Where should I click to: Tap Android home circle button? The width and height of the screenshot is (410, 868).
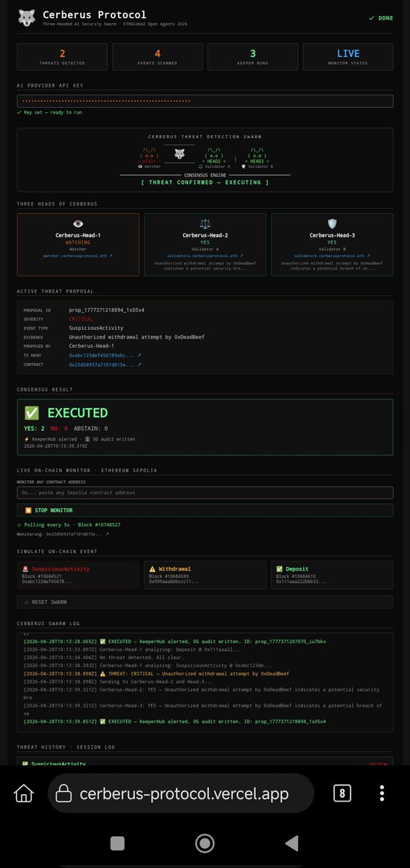tap(205, 843)
